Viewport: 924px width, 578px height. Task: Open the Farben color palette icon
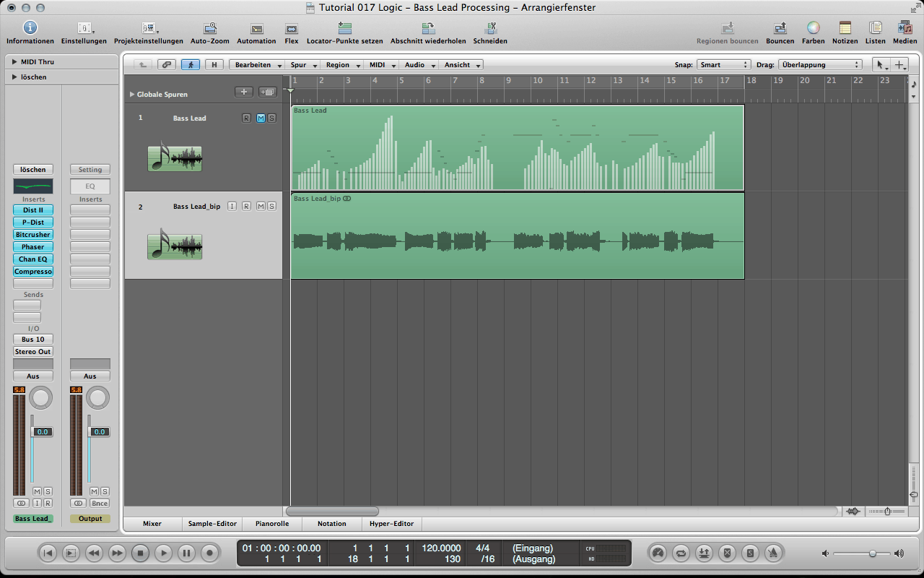[813, 28]
